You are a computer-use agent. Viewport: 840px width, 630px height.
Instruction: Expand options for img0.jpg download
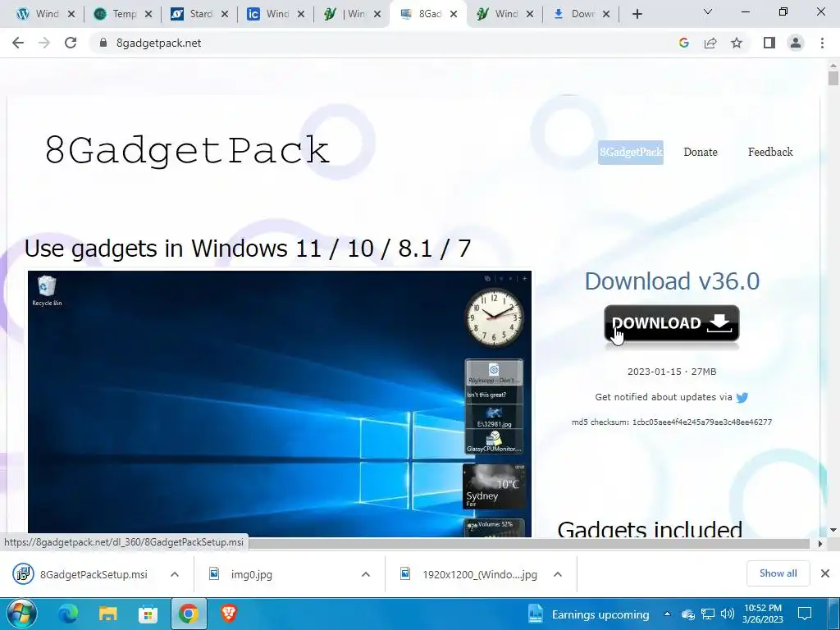pyautogui.click(x=366, y=574)
